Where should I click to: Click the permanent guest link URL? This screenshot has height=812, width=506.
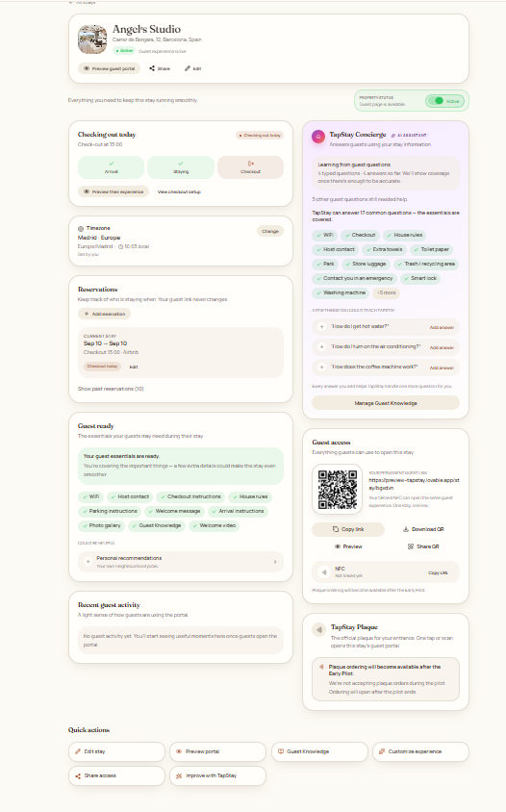414,484
